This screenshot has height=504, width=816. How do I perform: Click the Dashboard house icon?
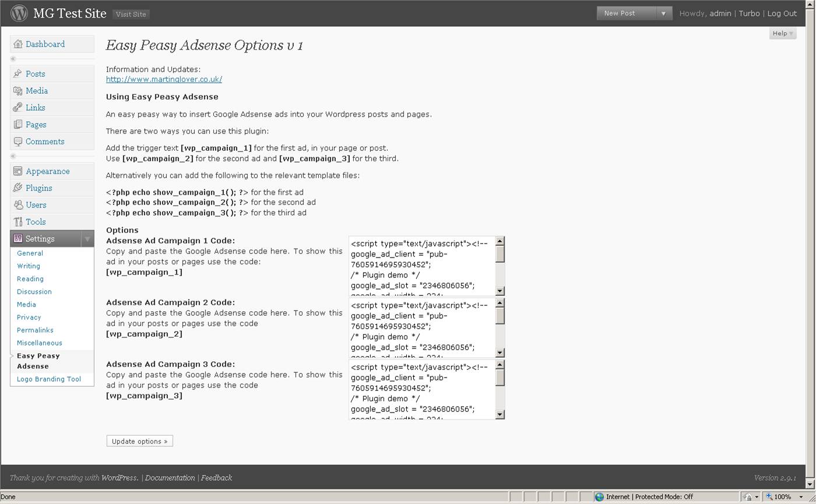(18, 44)
